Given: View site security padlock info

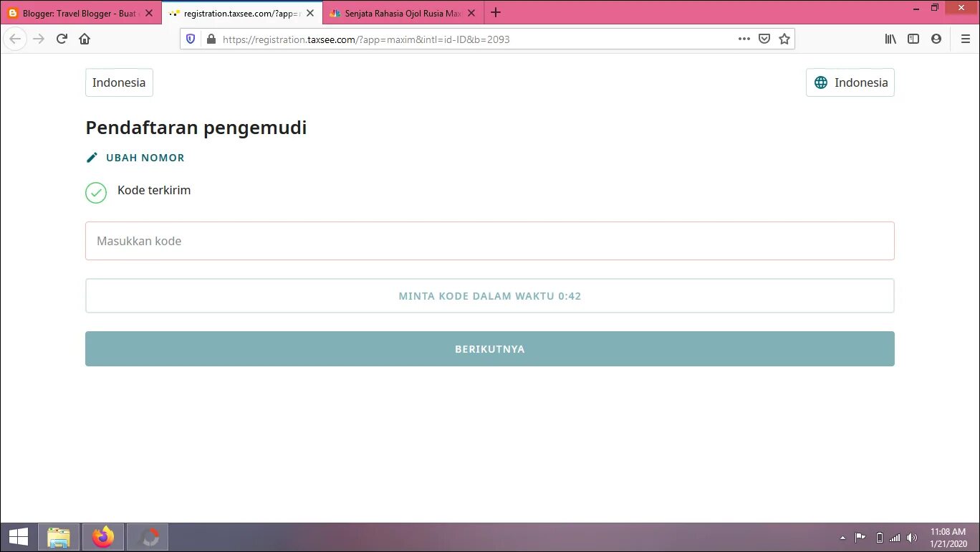Looking at the screenshot, I should [211, 39].
